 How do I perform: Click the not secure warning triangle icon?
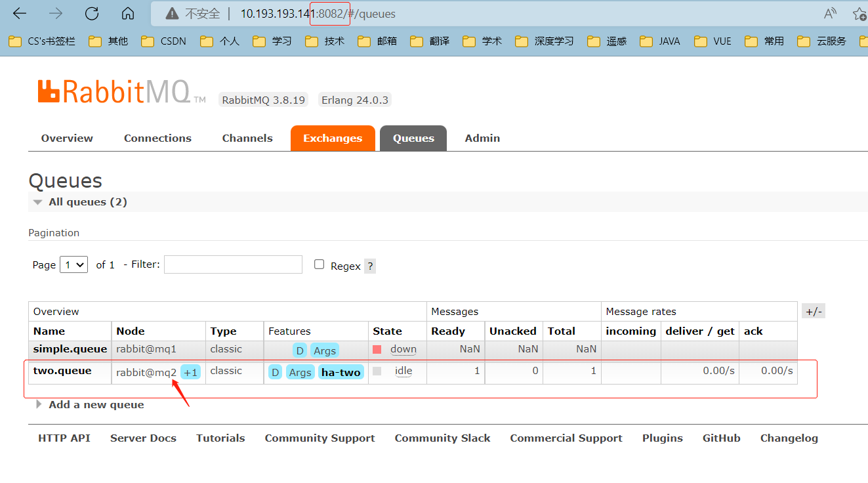171,13
